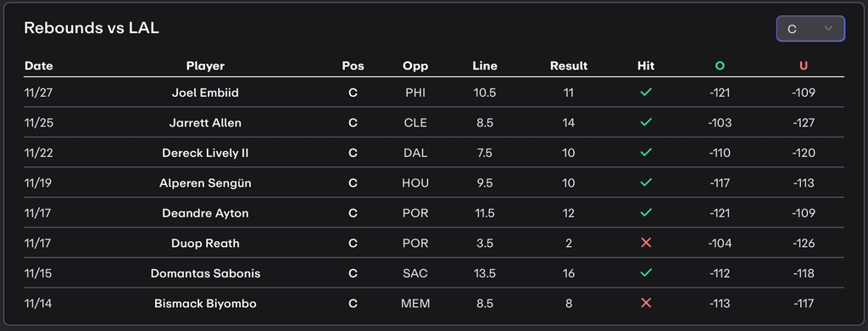
Task: Open Domantas Sabonis player link
Action: point(205,273)
